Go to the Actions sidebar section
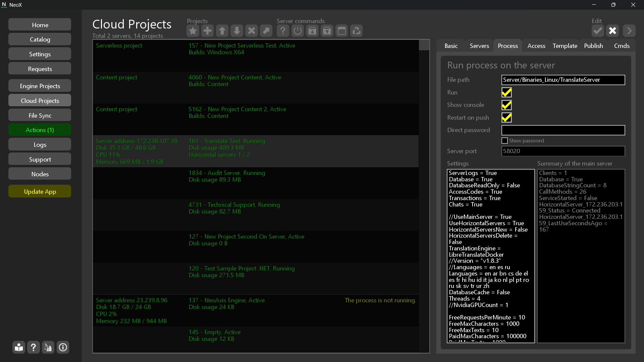This screenshot has width=644, height=362. coord(40,130)
